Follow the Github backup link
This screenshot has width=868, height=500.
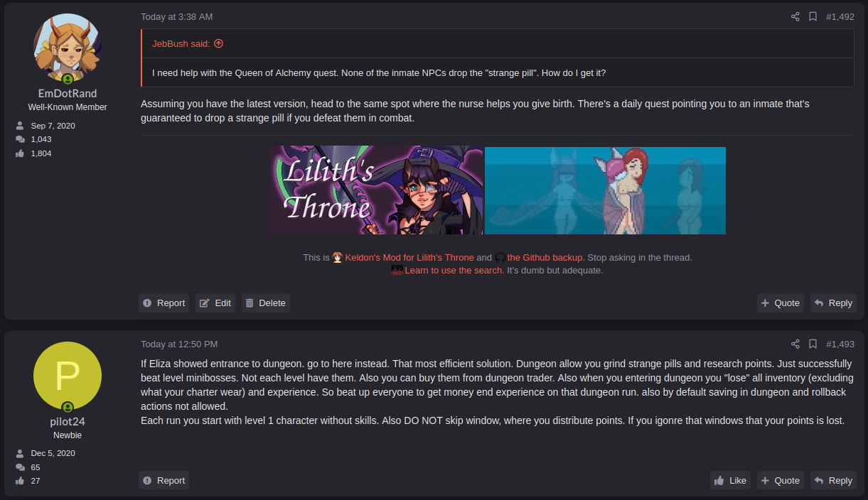click(x=545, y=258)
